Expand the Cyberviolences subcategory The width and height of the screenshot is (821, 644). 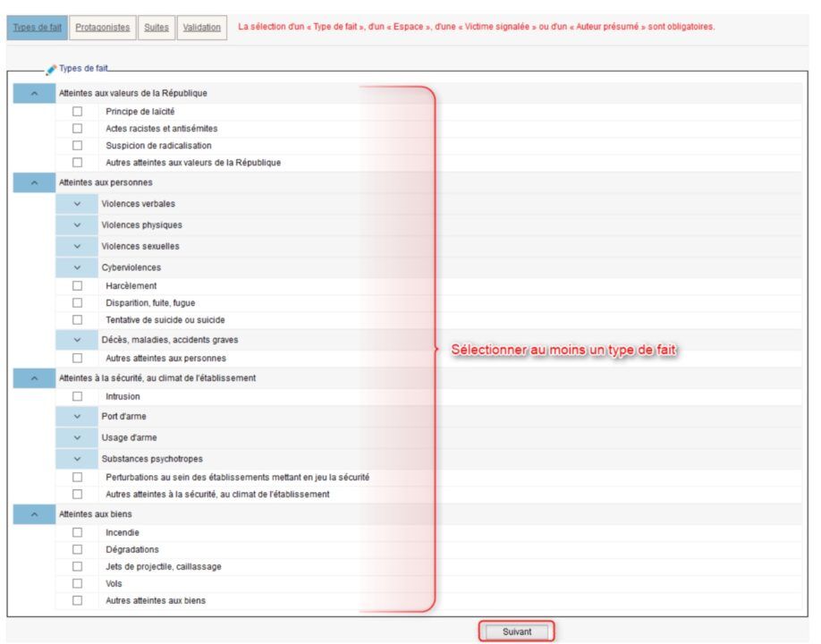77,267
